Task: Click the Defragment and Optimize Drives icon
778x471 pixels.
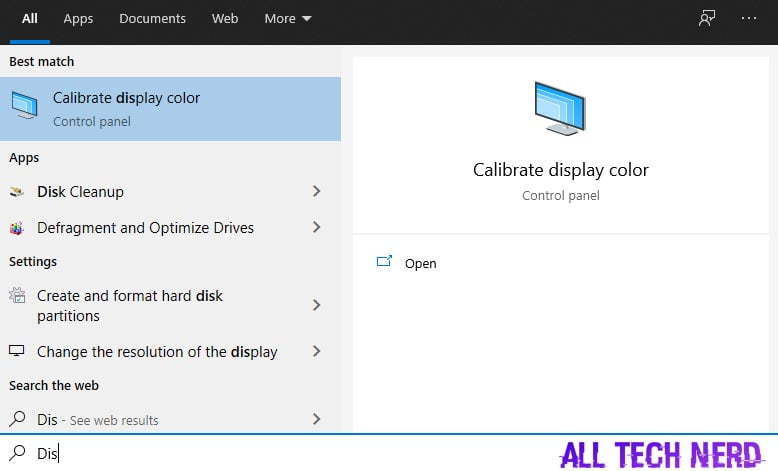Action: coord(16,228)
